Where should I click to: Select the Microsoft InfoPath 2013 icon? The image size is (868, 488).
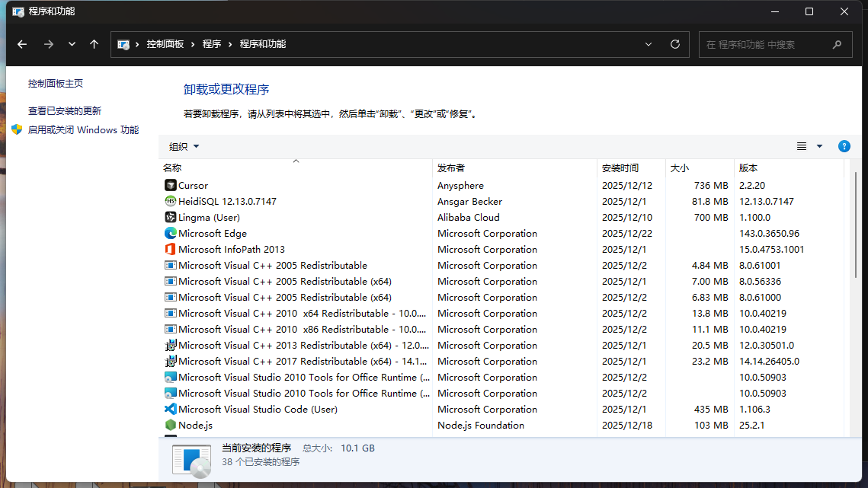(x=170, y=249)
